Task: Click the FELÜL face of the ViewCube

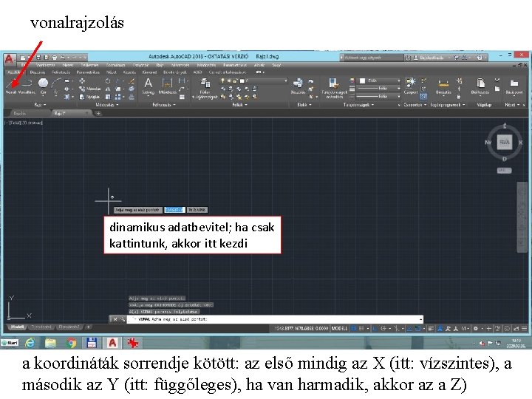Action: (x=505, y=142)
